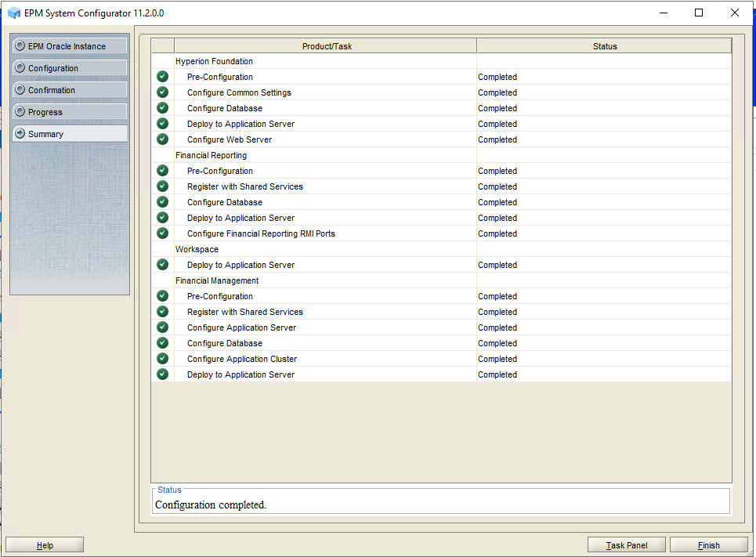Minimize the EPM System Configurator window
Image resolution: width=756 pixels, height=557 pixels.
(664, 13)
